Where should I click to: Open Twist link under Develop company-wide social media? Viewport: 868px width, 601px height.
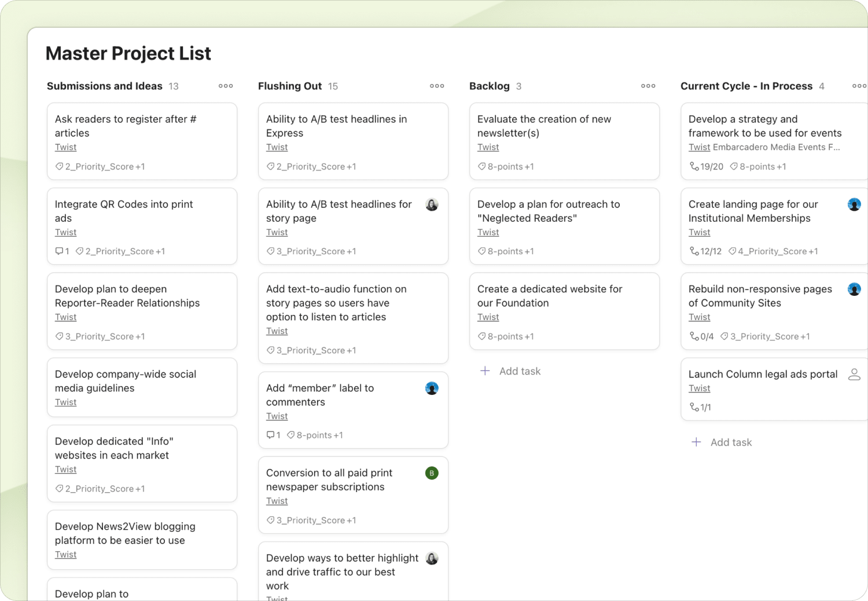coord(65,402)
